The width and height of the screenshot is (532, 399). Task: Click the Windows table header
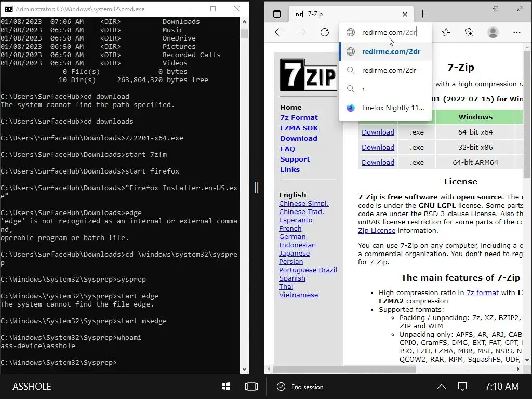[475, 117]
